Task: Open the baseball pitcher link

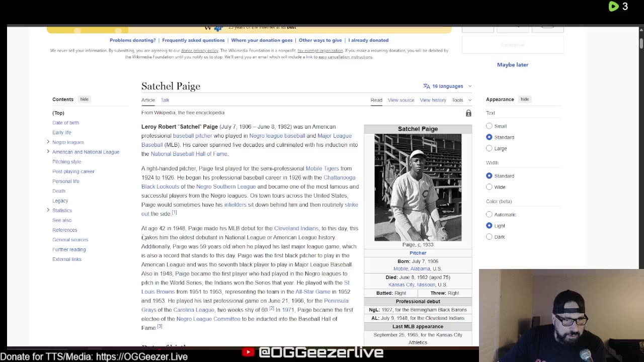Action: 192,136
